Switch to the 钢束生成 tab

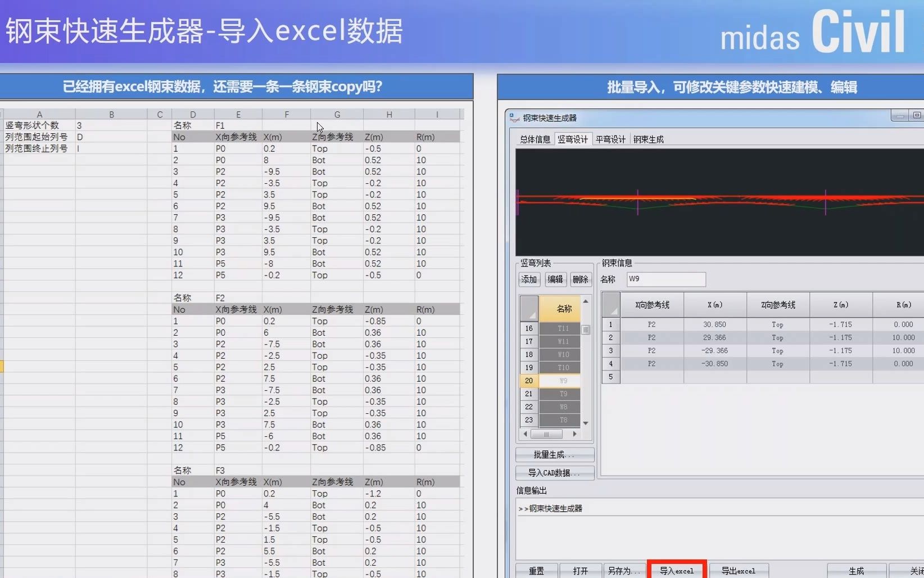pos(649,139)
